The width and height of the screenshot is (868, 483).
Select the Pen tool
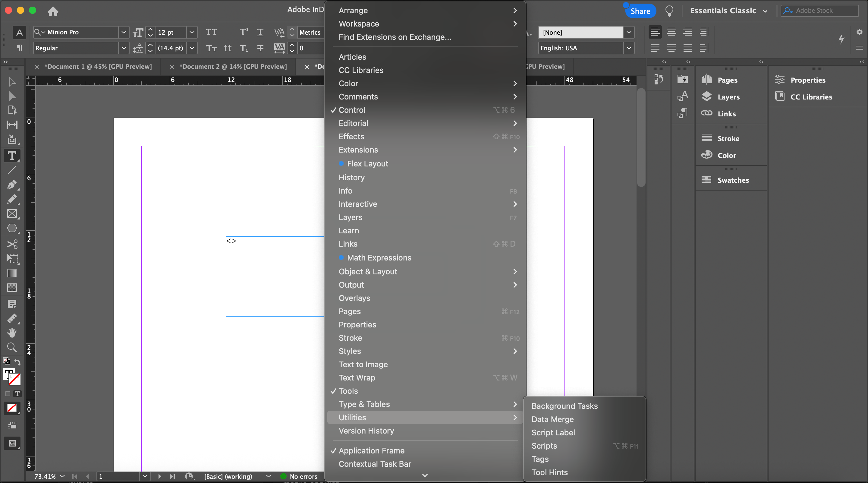click(12, 185)
